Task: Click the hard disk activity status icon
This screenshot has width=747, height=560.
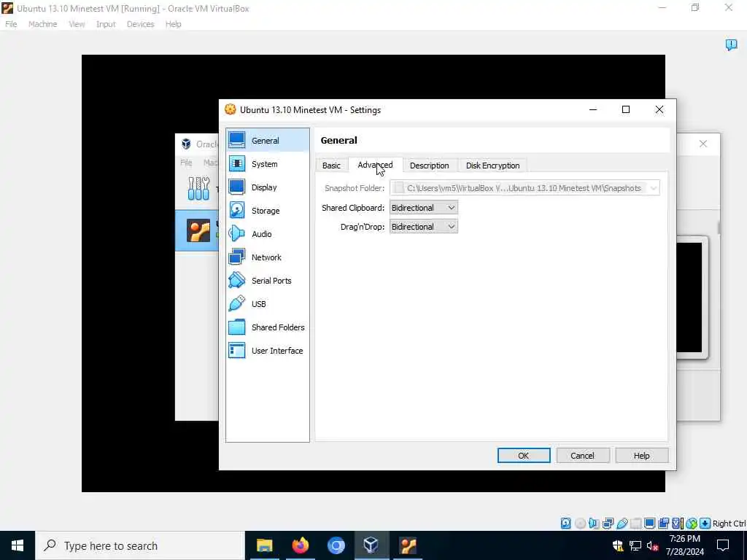Action: pyautogui.click(x=565, y=524)
